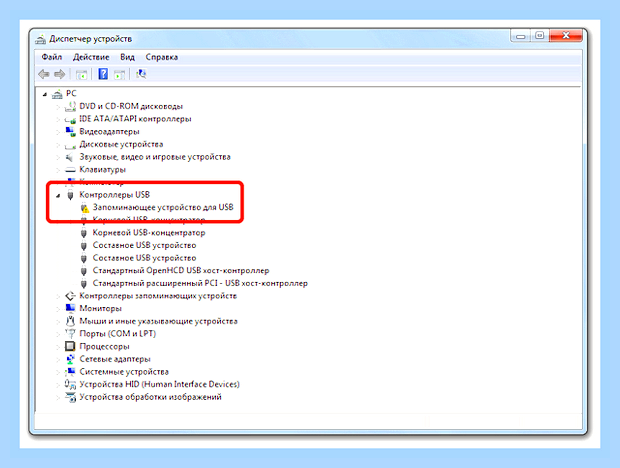Click the Контроллеры USB plug icon
Image resolution: width=620 pixels, height=468 pixels.
click(70, 195)
